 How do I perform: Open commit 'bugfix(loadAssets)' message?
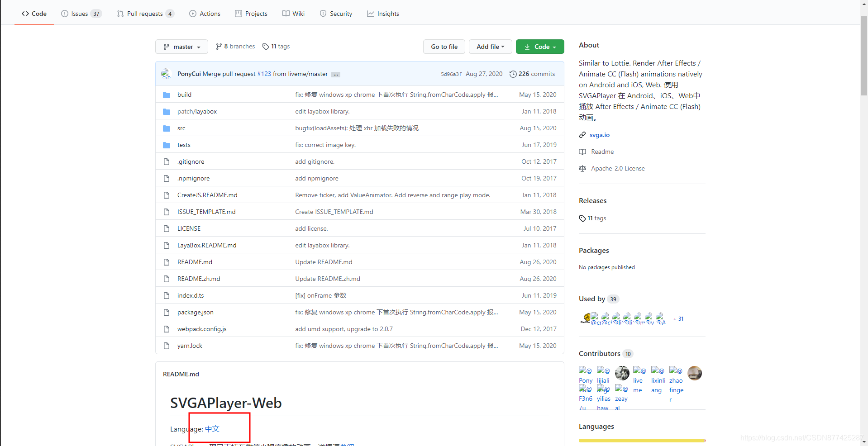(357, 128)
